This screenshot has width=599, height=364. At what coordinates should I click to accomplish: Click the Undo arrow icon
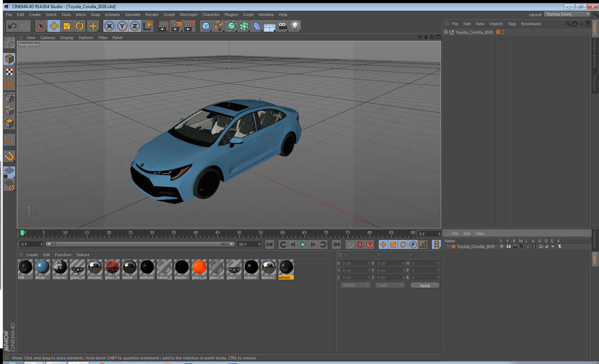tap(12, 26)
